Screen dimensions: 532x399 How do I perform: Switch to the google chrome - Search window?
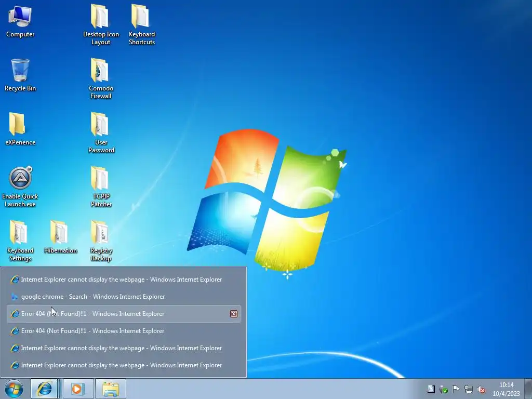(124, 297)
